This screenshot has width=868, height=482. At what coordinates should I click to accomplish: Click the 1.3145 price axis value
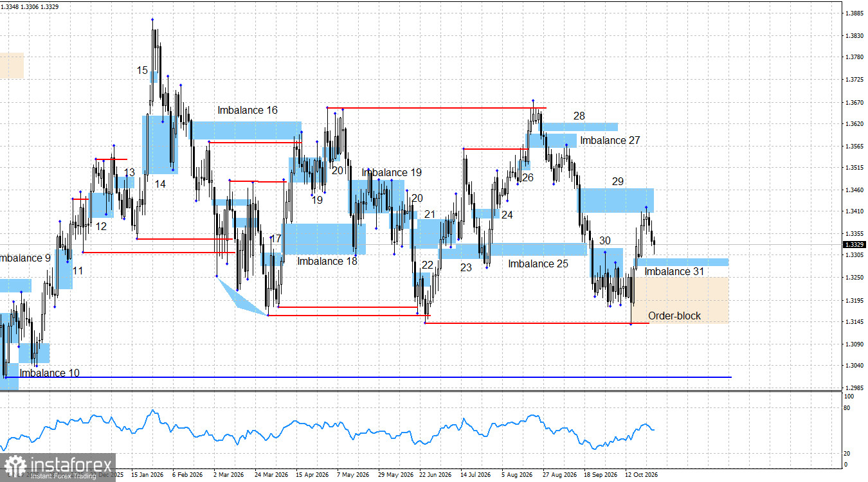point(854,322)
